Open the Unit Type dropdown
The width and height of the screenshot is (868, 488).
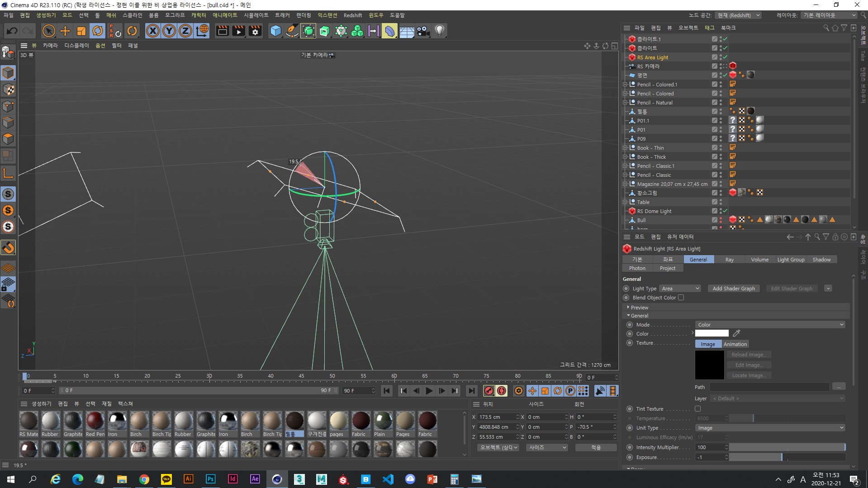pyautogui.click(x=770, y=428)
